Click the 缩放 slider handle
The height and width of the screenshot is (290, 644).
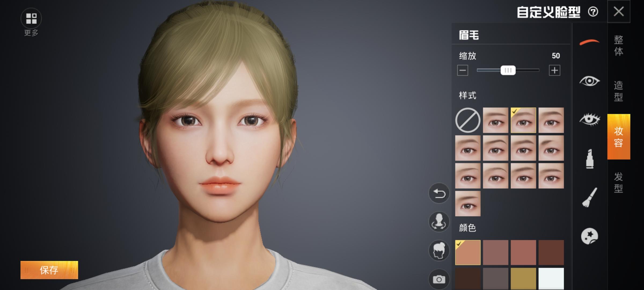click(508, 70)
